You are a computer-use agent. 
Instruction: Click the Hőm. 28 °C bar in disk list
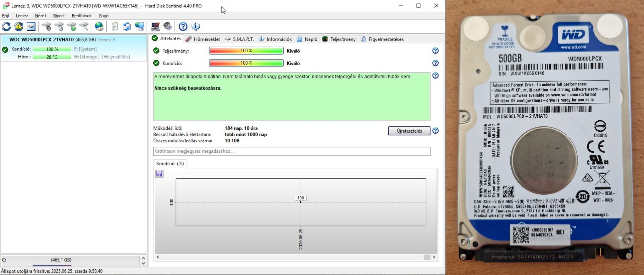point(52,57)
